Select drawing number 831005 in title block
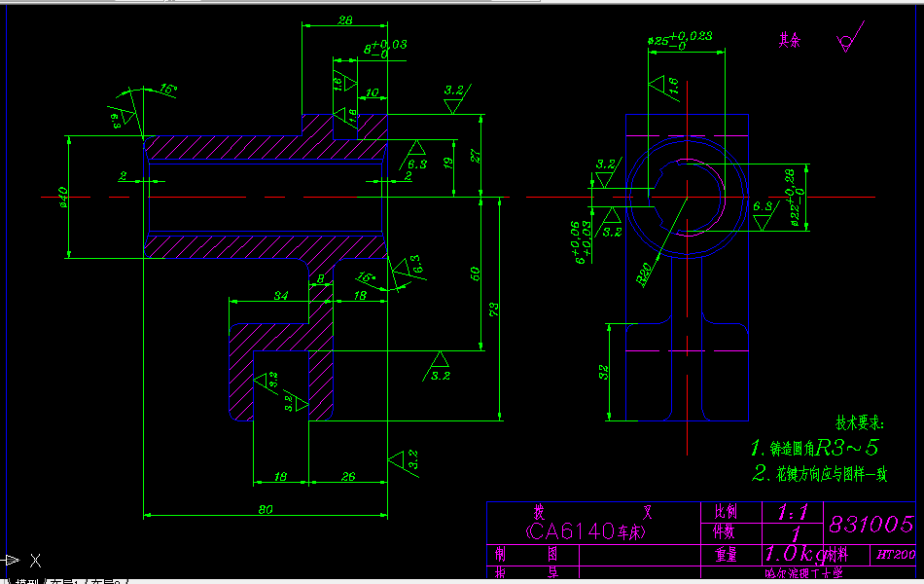Image resolution: width=924 pixels, height=584 pixels. pos(871,524)
